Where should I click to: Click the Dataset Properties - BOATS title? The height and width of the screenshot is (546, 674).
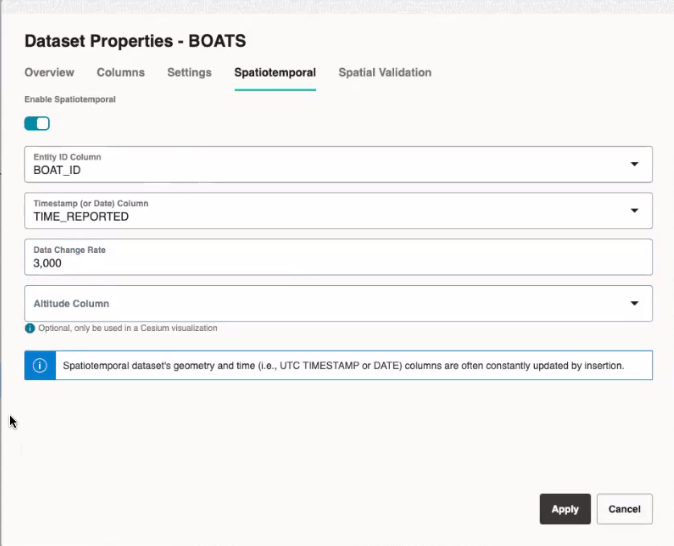[x=135, y=41]
